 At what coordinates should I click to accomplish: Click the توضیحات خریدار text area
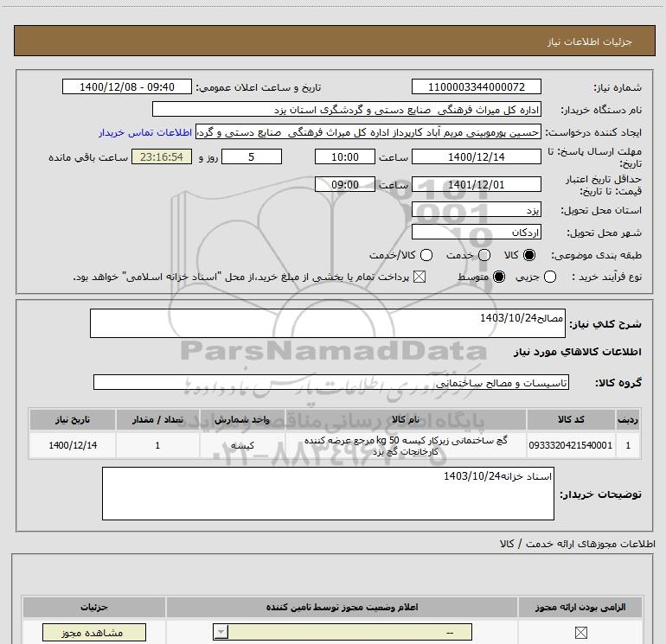(x=328, y=494)
